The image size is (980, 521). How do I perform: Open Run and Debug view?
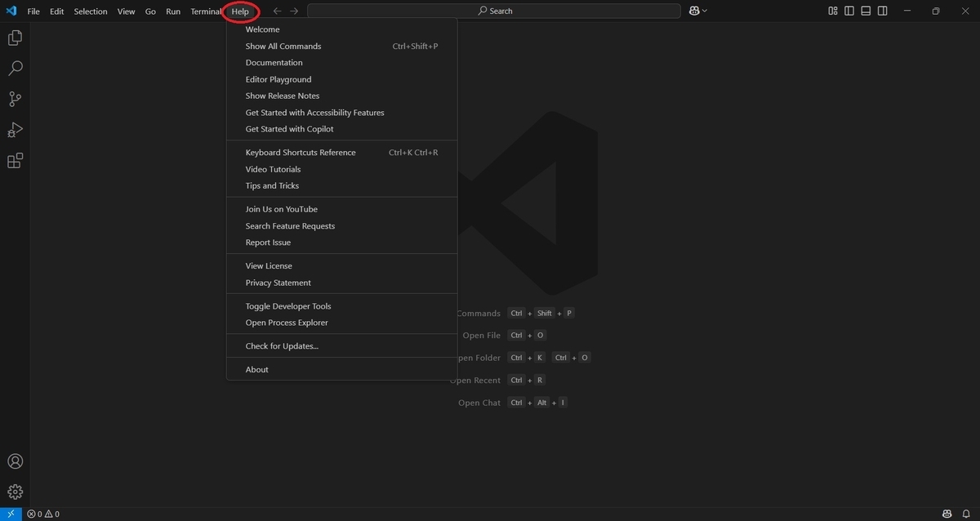point(15,130)
